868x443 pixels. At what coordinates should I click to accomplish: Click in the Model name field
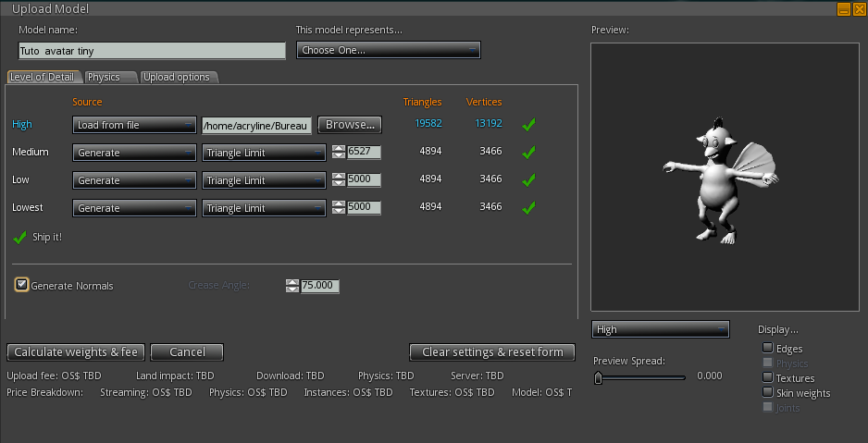153,51
